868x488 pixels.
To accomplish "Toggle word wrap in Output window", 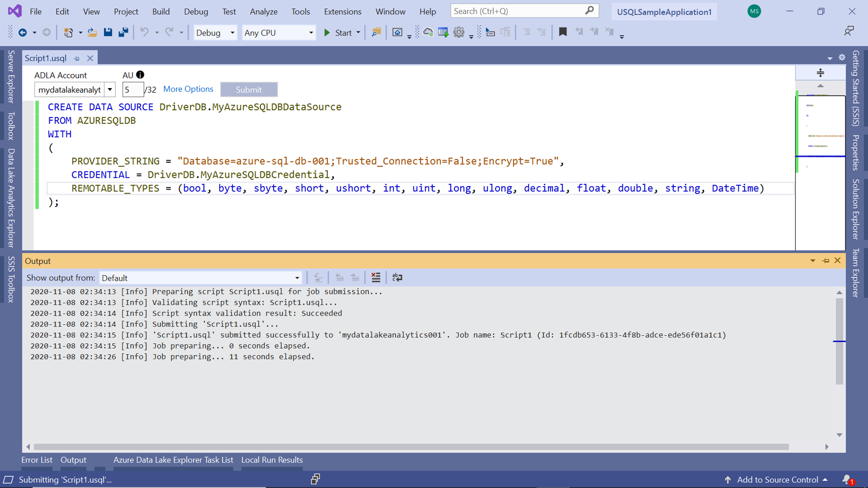I will click(397, 278).
